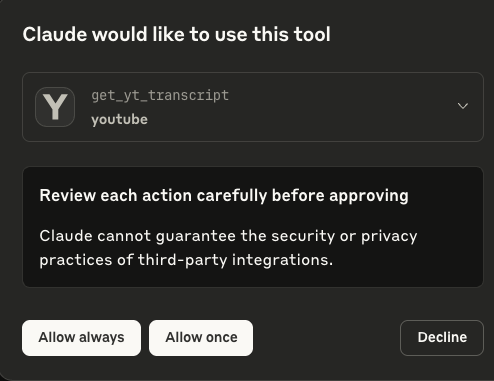Show tool parameters via the down arrow
Screen dimensions: 494x381
point(463,106)
